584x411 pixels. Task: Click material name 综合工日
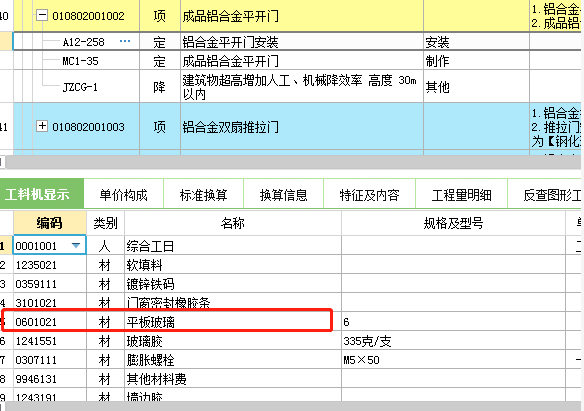click(x=233, y=246)
